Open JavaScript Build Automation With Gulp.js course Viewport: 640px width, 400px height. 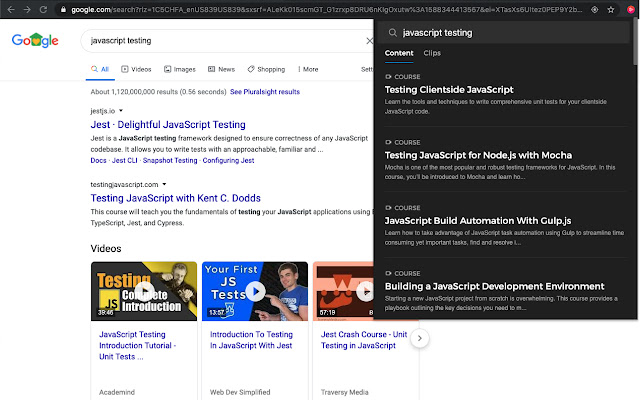pos(478,221)
